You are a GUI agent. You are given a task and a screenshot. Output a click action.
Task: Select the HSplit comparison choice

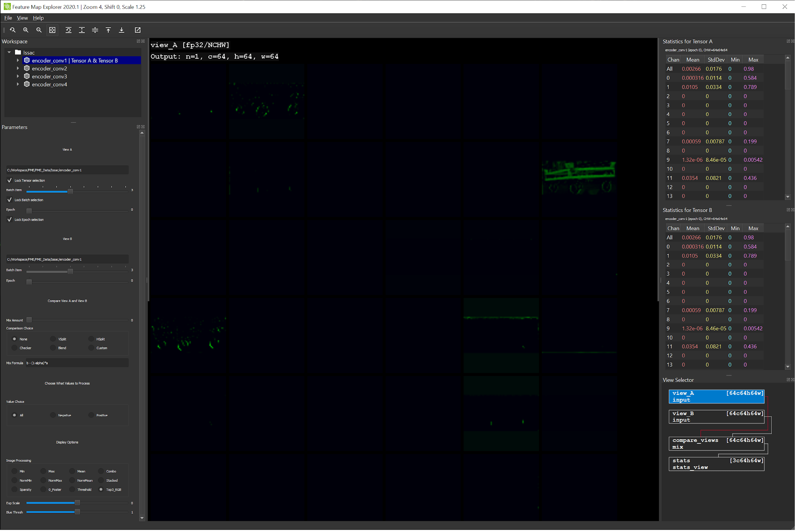coord(91,339)
